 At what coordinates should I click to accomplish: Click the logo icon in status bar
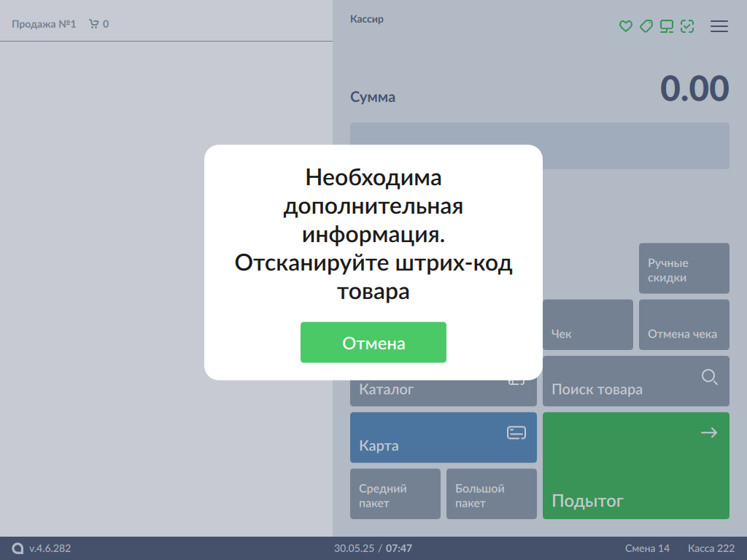pos(18,548)
